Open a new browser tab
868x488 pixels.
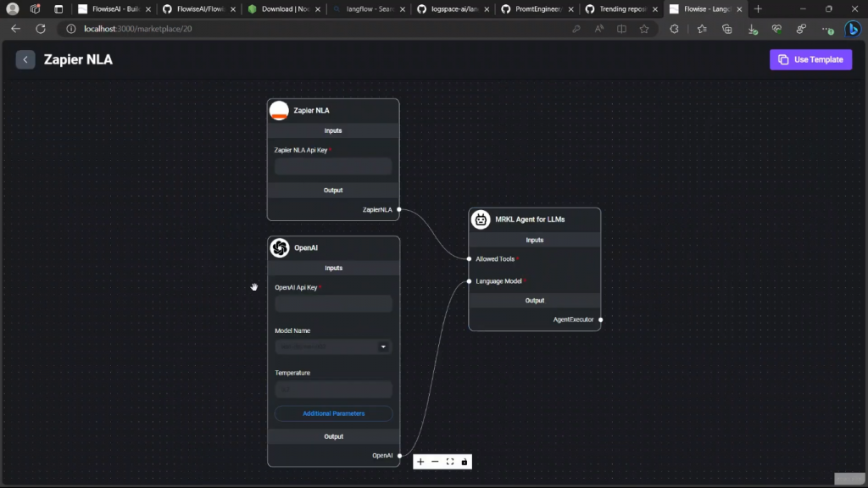(x=758, y=9)
